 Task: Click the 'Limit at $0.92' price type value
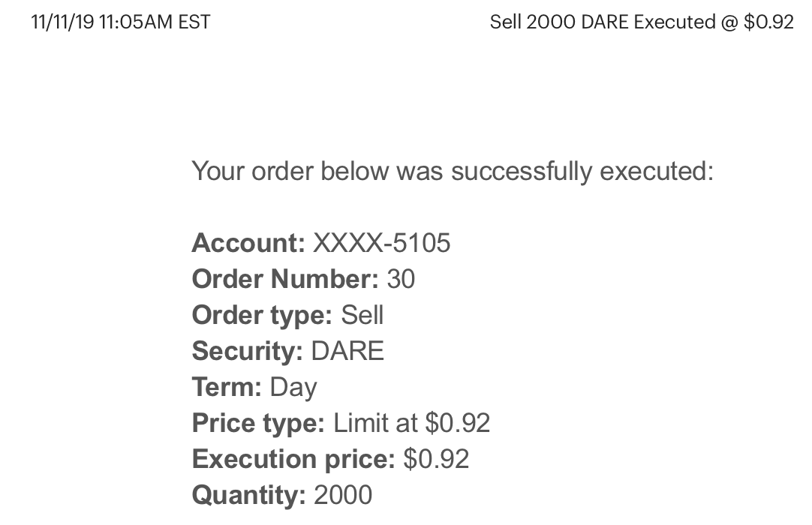(411, 423)
